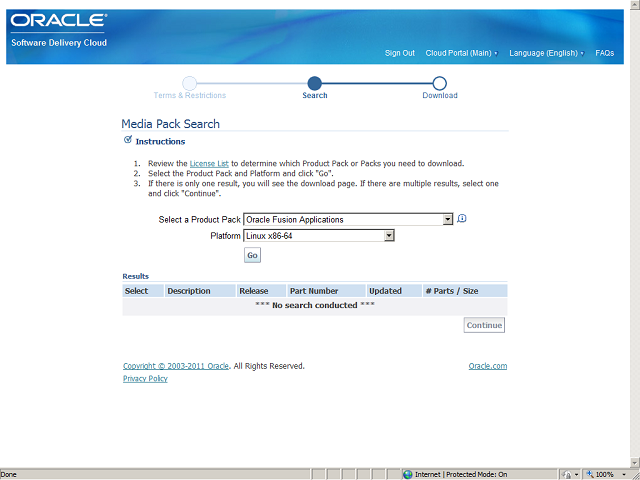Open the License List link
Viewport: 640px width, 480px height.
point(209,163)
